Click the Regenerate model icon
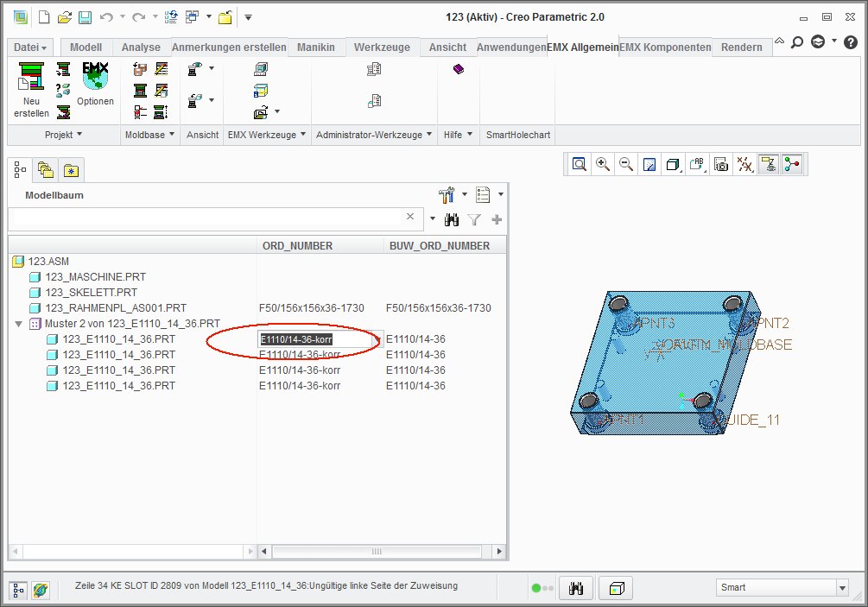868x607 pixels. click(x=171, y=17)
